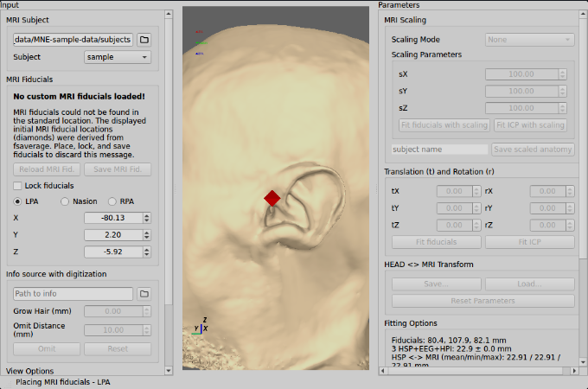Click the tX translation spinner arrows
The width and height of the screenshot is (588, 389).
click(x=476, y=191)
